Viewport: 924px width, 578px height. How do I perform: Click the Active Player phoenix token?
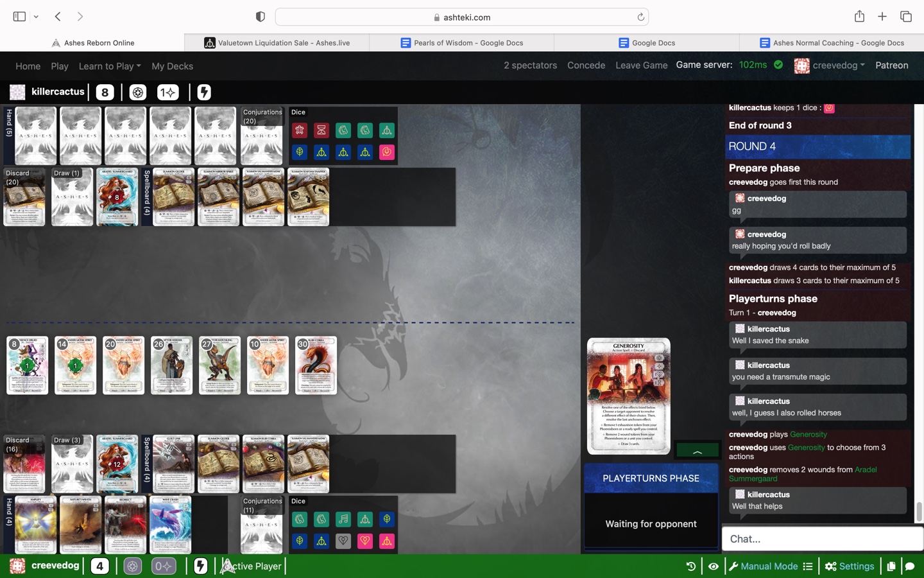pos(227,566)
